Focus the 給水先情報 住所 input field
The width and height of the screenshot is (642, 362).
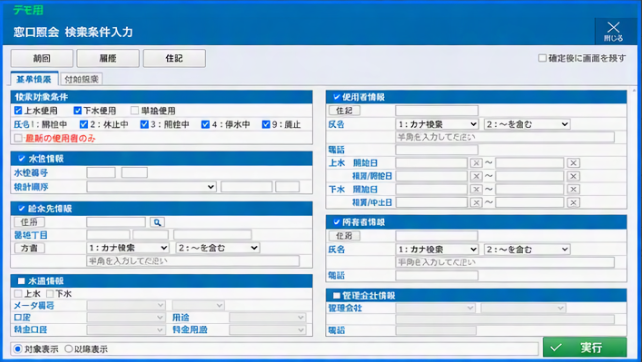[x=116, y=222]
